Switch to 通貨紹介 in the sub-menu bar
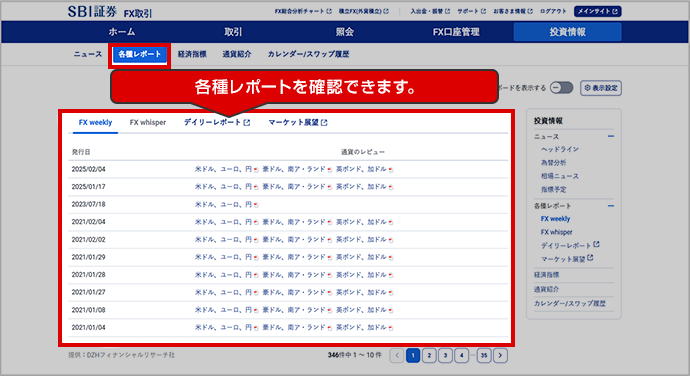Image resolution: width=690 pixels, height=376 pixels. click(237, 54)
